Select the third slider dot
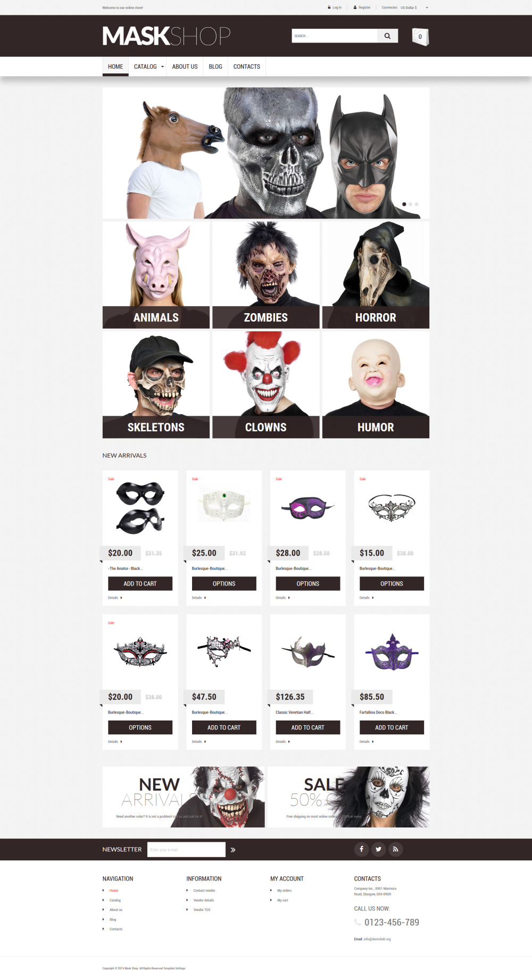Screen dimensions: 532x980 coord(417,204)
